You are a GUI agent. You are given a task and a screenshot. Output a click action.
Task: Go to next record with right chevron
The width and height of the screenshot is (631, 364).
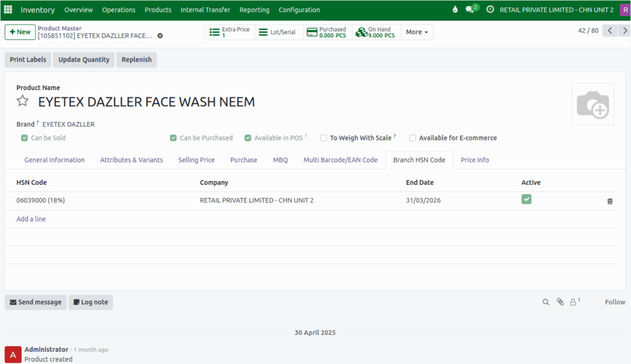point(624,30)
